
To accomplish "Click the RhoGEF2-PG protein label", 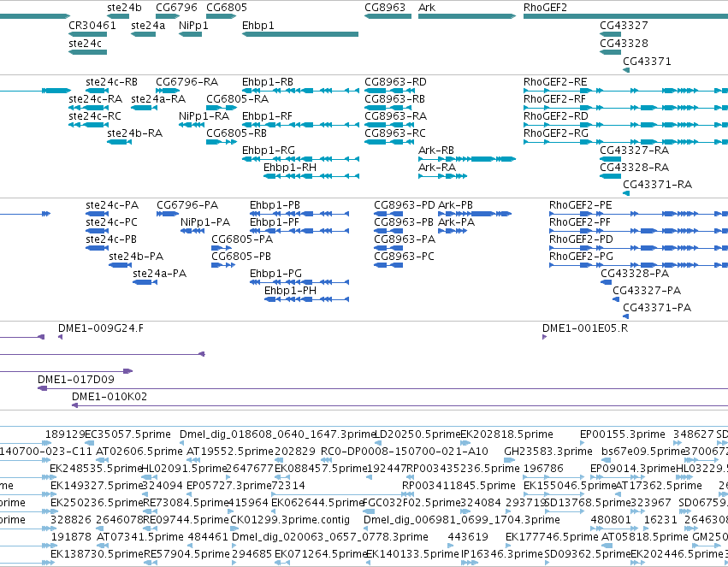I will point(581,256).
